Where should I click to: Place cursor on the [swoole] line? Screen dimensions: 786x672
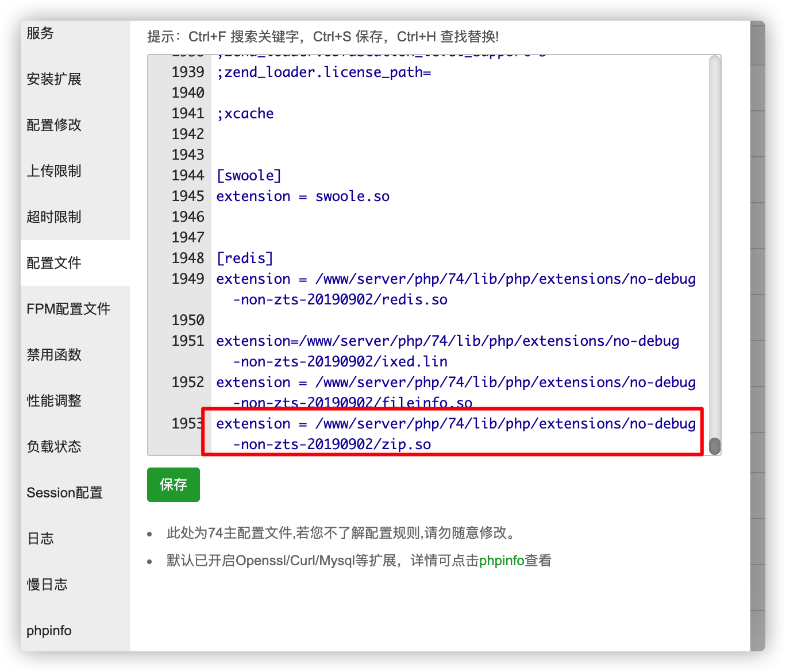point(248,175)
